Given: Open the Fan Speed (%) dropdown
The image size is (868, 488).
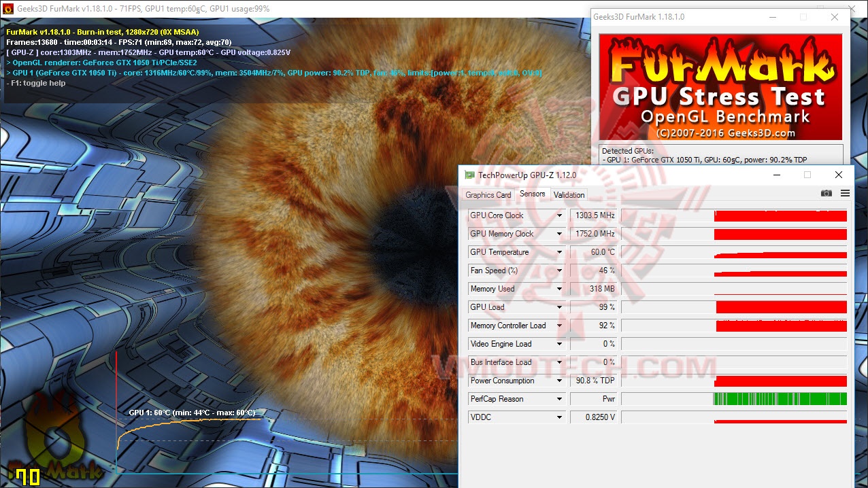Looking at the screenshot, I should [x=559, y=271].
